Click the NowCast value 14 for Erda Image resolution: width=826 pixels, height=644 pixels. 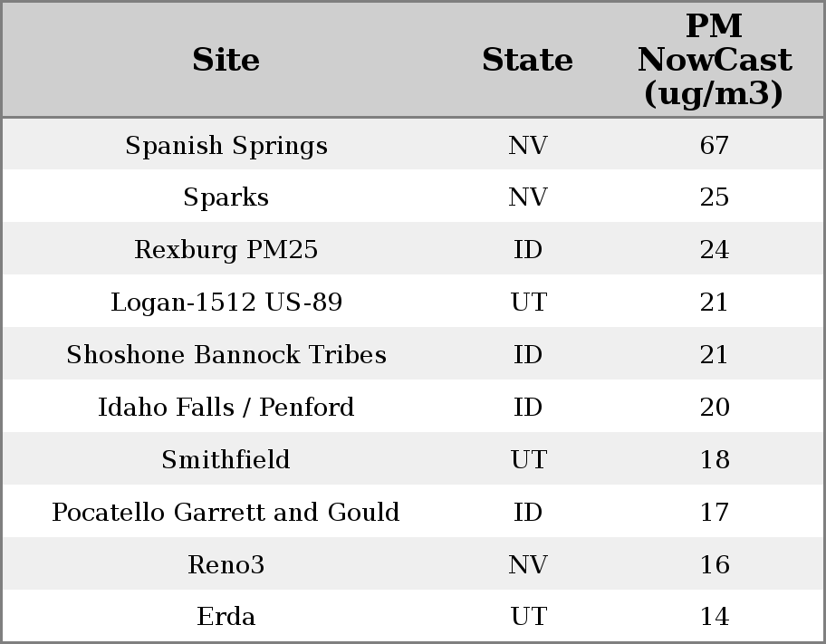click(714, 617)
